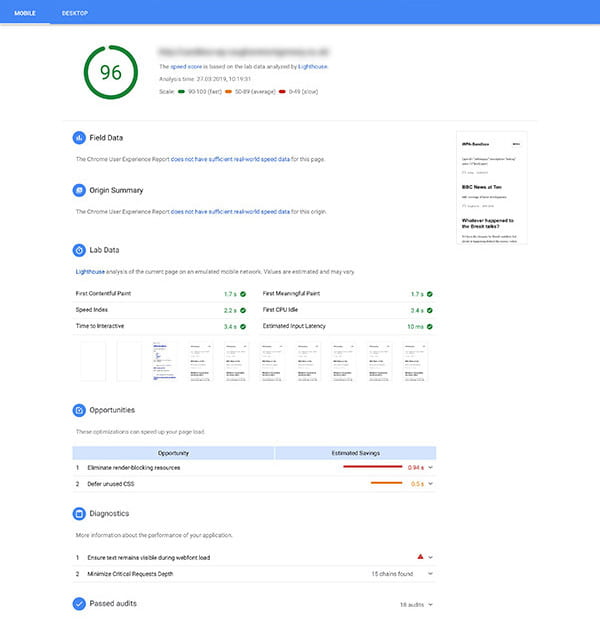Click the third filmstrip frame with blue text

pyautogui.click(x=165, y=361)
